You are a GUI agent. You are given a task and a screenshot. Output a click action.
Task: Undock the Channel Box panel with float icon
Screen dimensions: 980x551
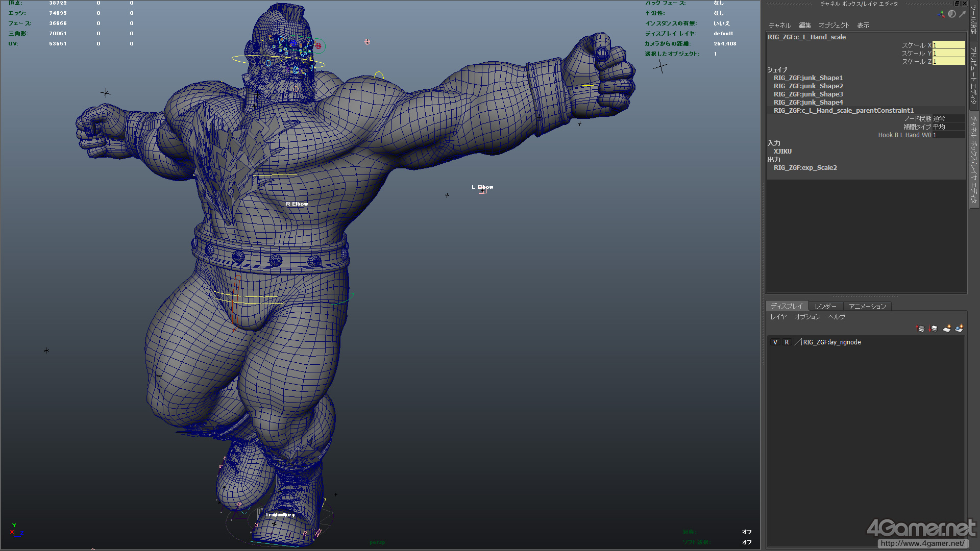coord(957,4)
